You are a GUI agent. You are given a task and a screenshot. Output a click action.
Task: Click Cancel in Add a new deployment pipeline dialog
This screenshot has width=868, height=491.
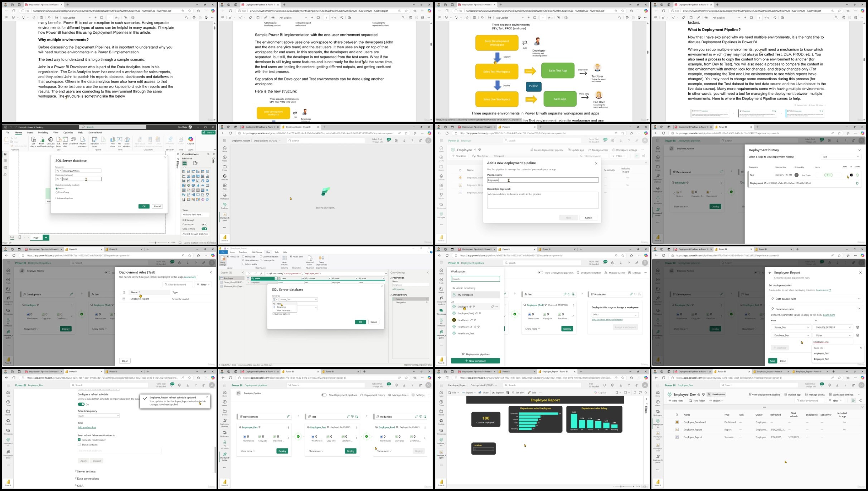click(x=588, y=217)
